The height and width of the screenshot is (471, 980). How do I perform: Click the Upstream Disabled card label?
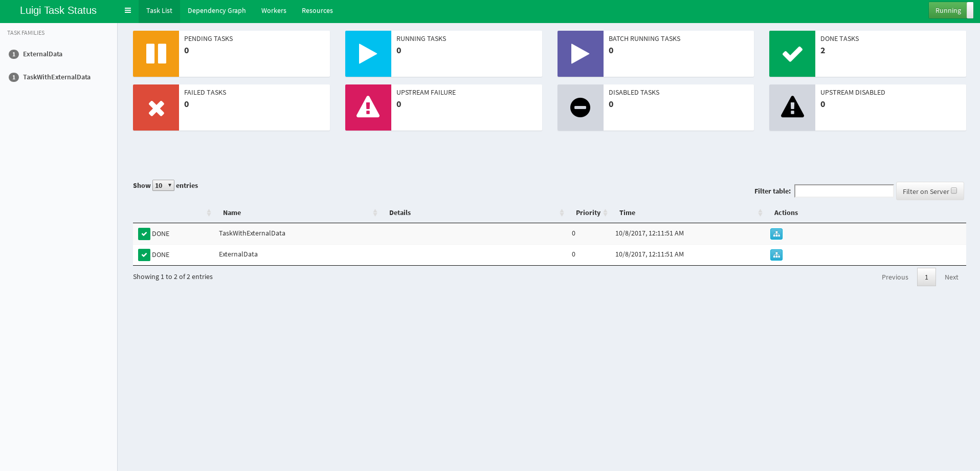[853, 93]
